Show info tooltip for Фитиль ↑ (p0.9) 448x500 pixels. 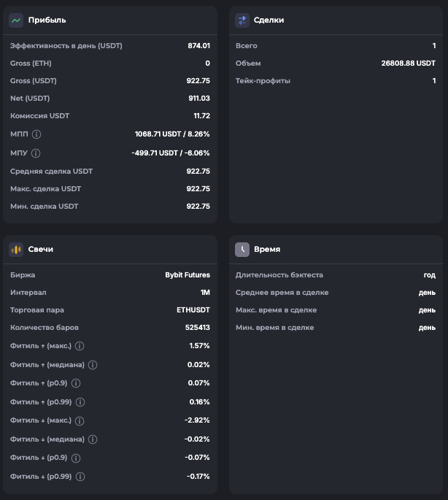click(76, 383)
